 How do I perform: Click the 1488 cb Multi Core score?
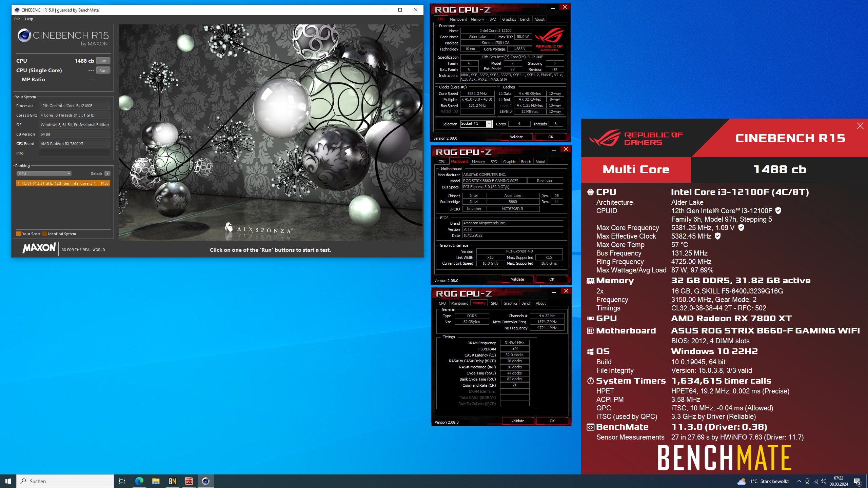[780, 169]
